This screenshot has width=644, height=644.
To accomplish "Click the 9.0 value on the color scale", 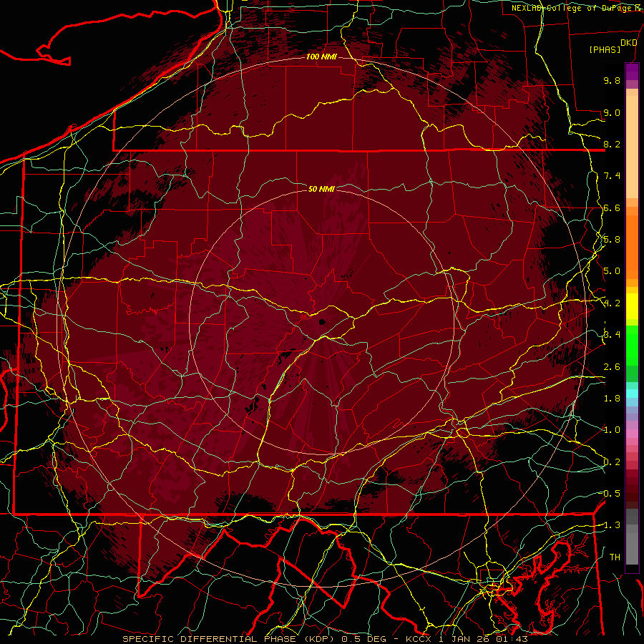I will [x=612, y=112].
